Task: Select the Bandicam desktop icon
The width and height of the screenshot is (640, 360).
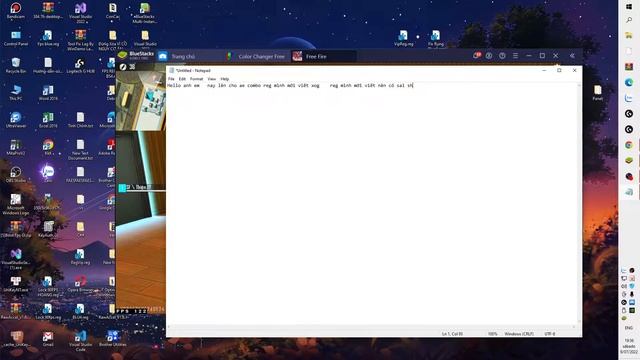Action: 16,11
